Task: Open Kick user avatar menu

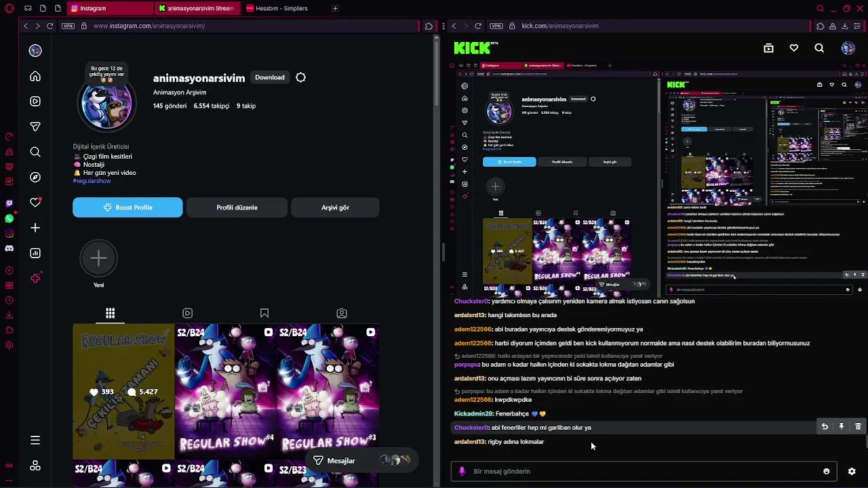Action: click(x=848, y=48)
